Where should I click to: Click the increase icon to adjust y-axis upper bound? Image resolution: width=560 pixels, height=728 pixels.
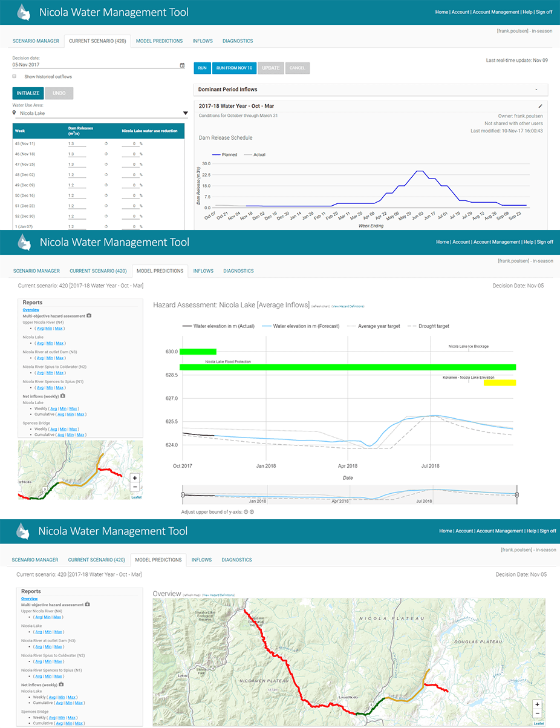(x=252, y=511)
